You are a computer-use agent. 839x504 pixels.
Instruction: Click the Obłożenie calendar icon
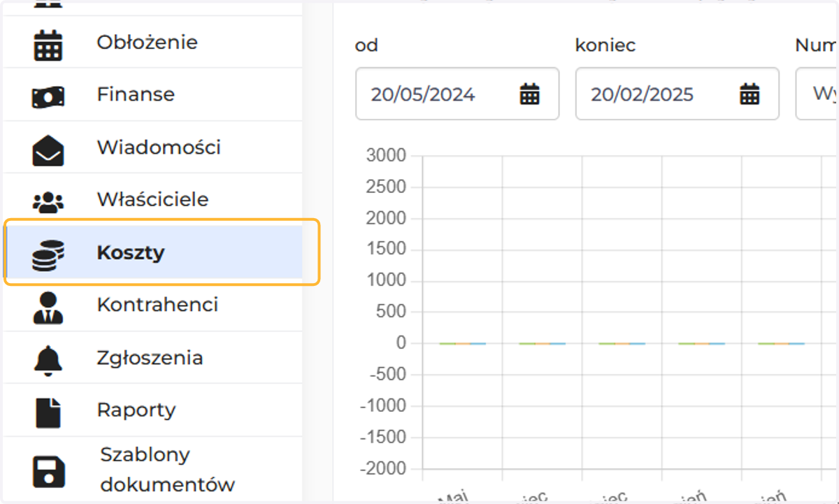coord(48,44)
